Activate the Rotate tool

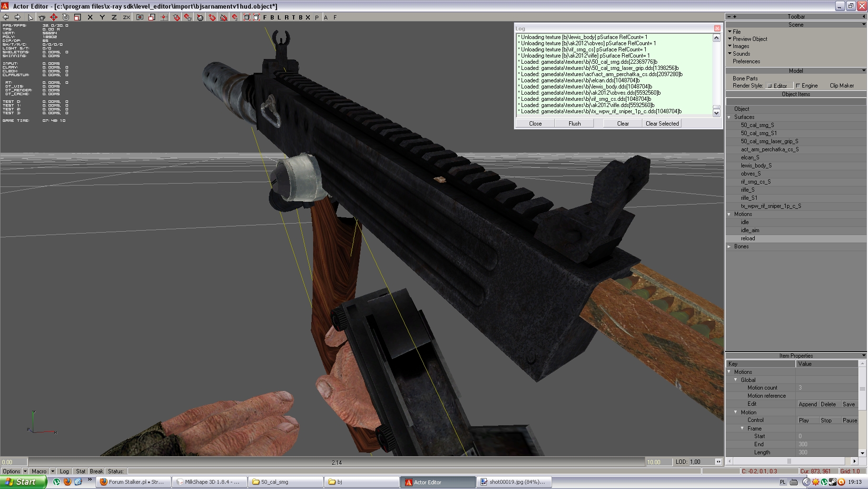tap(66, 17)
